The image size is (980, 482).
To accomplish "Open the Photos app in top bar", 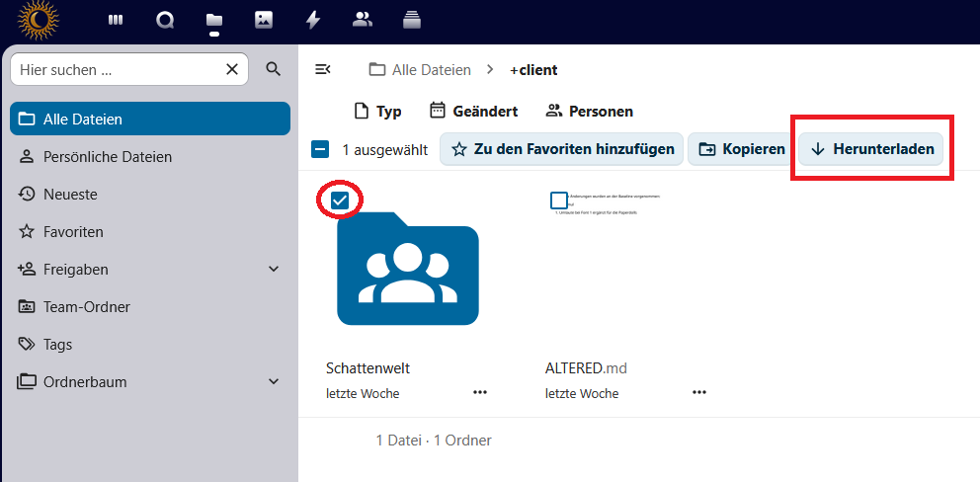I will pyautogui.click(x=263, y=19).
